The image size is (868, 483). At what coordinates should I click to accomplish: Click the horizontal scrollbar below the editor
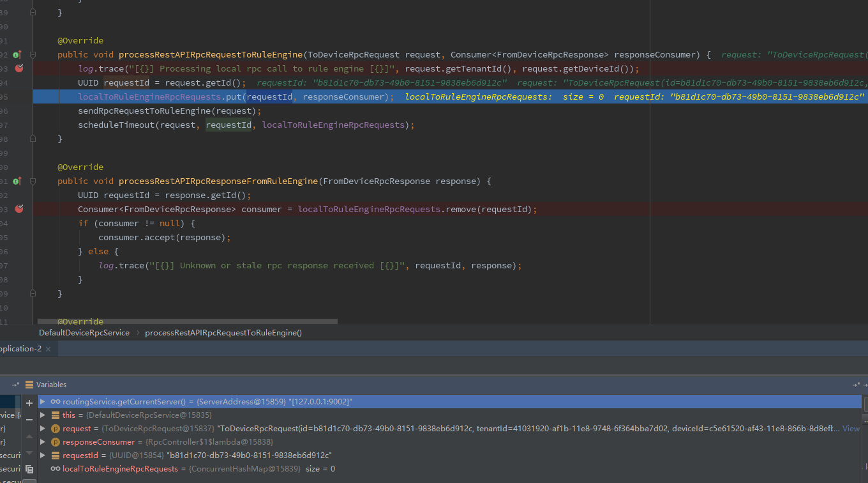pos(185,321)
